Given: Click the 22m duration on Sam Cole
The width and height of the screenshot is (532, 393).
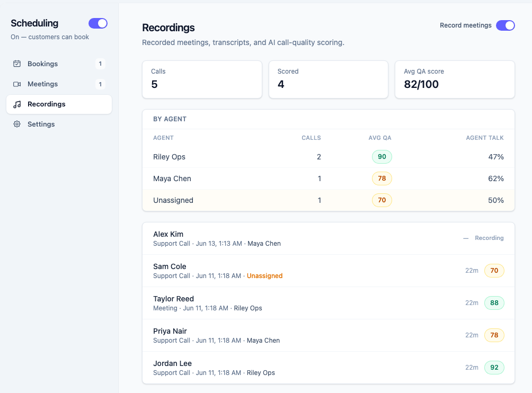Looking at the screenshot, I should pyautogui.click(x=472, y=271).
